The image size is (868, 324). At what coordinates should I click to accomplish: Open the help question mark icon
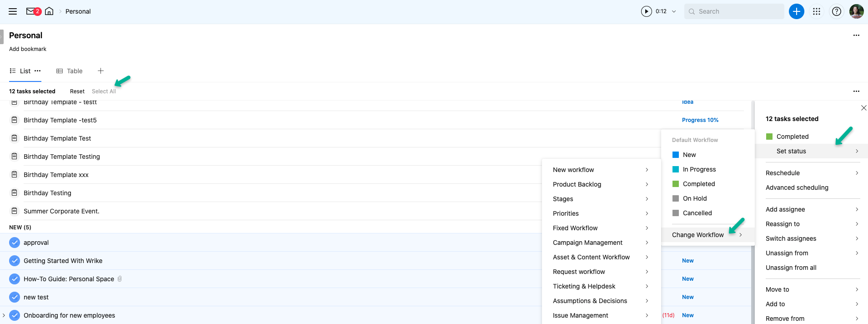(836, 11)
